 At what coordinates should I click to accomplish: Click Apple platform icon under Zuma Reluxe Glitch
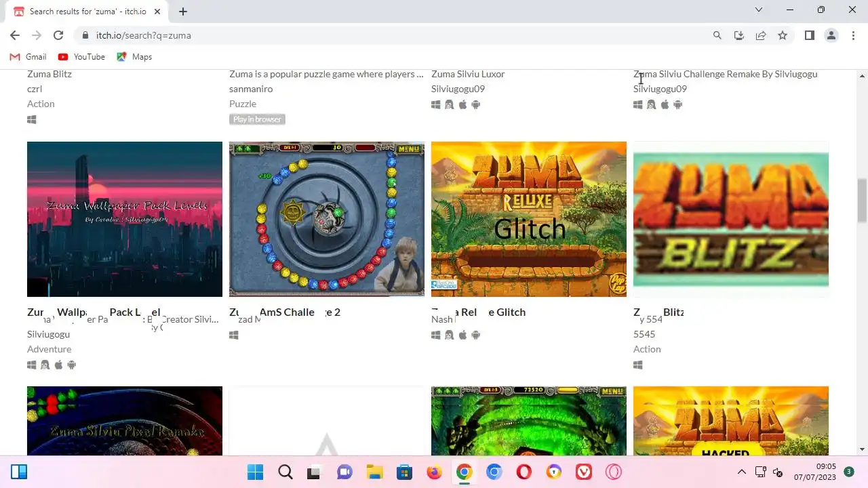(x=462, y=335)
